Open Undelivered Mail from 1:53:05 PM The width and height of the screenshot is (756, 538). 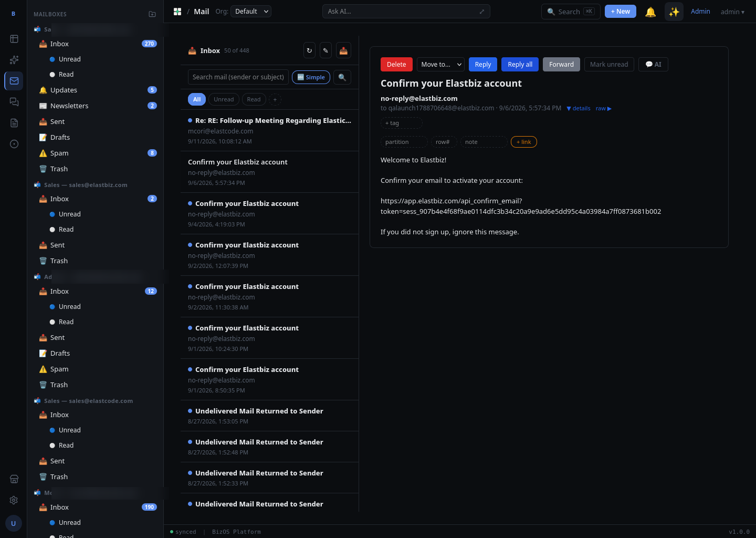click(x=269, y=416)
